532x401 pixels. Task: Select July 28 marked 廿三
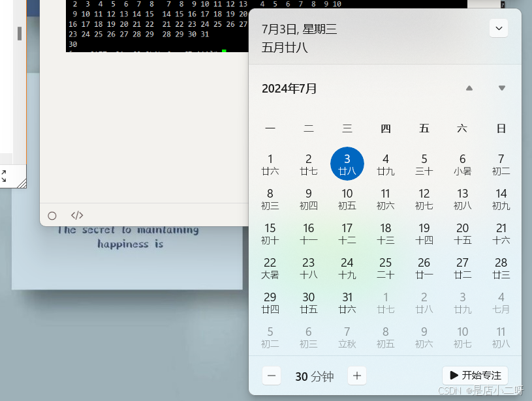pos(501,268)
